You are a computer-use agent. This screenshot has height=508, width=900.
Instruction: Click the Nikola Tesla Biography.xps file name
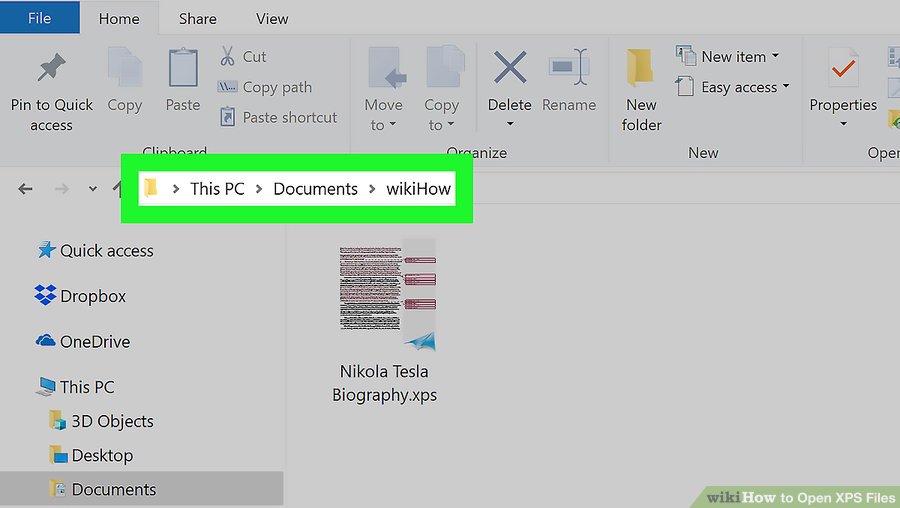coord(385,383)
